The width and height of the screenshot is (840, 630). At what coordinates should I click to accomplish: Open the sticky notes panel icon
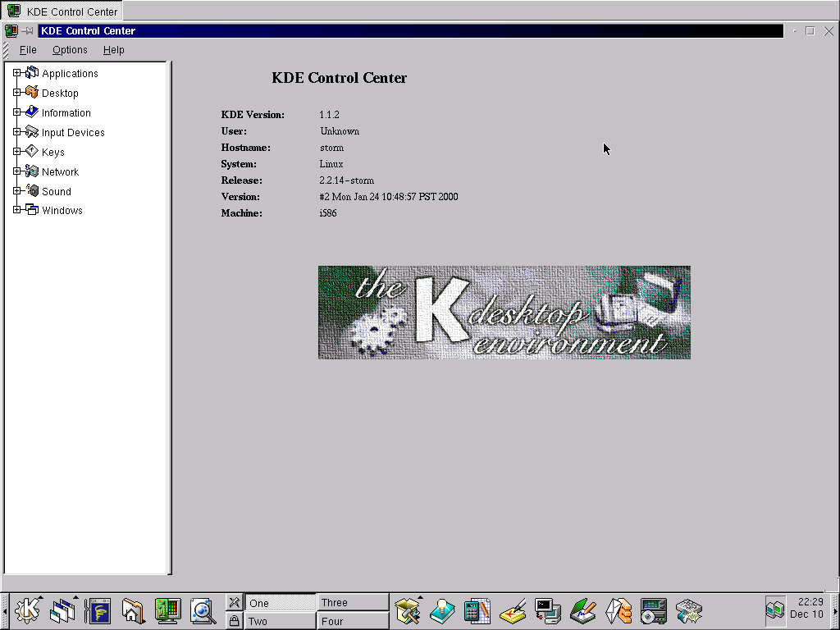click(x=513, y=610)
